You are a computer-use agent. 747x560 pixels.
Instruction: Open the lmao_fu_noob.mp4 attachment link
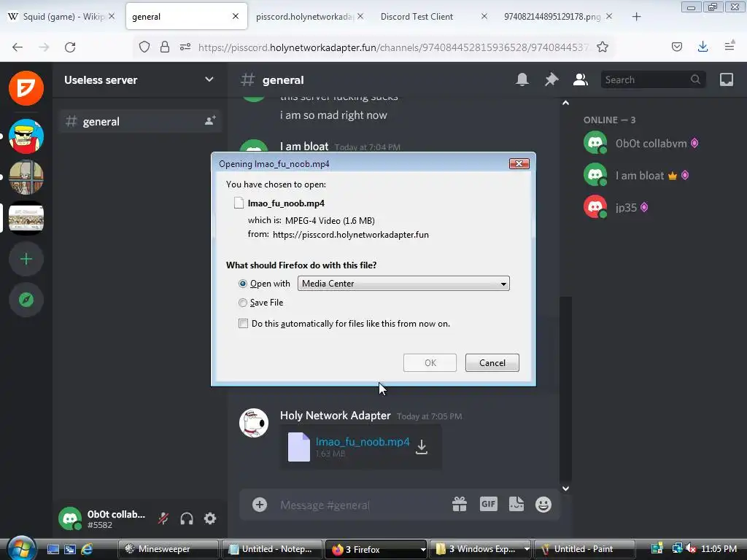point(362,442)
